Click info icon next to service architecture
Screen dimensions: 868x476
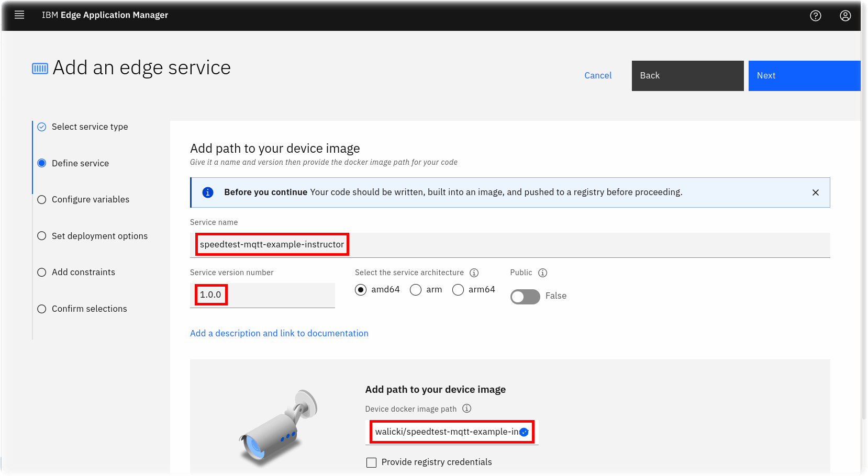pyautogui.click(x=474, y=273)
